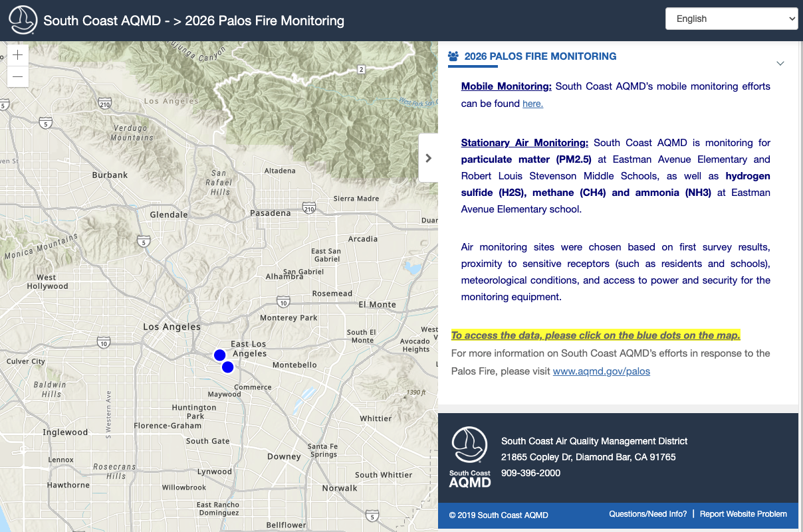Click the Glendale map label
803x532 pixels.
click(169, 215)
